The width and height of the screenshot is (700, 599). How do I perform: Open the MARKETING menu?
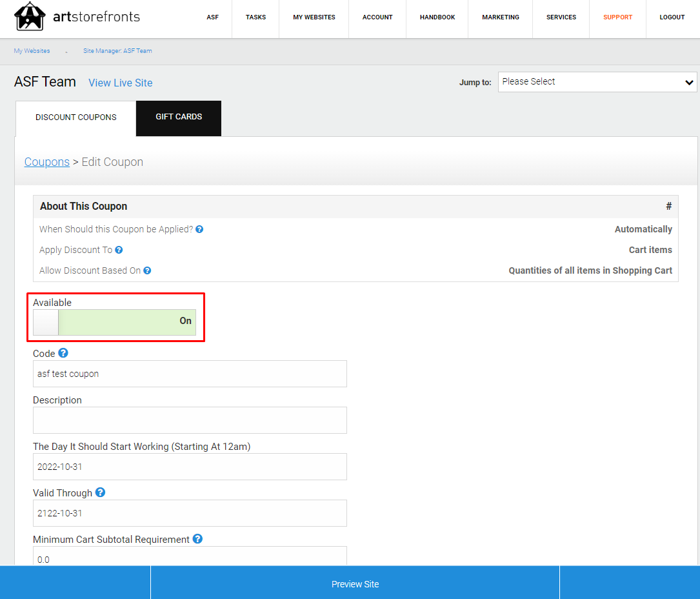(x=500, y=17)
